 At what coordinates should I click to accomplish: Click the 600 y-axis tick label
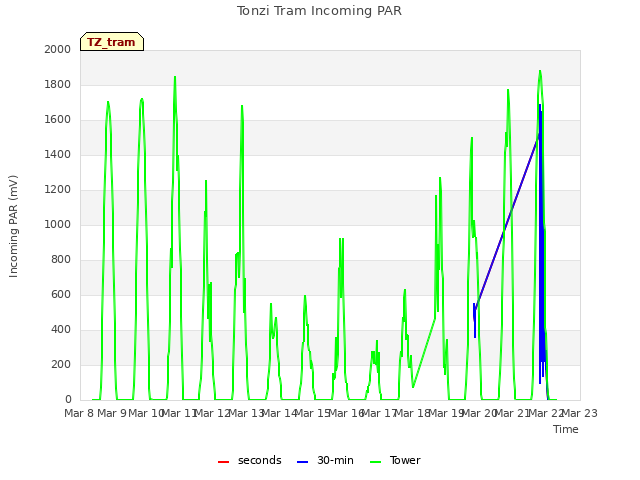(x=61, y=294)
